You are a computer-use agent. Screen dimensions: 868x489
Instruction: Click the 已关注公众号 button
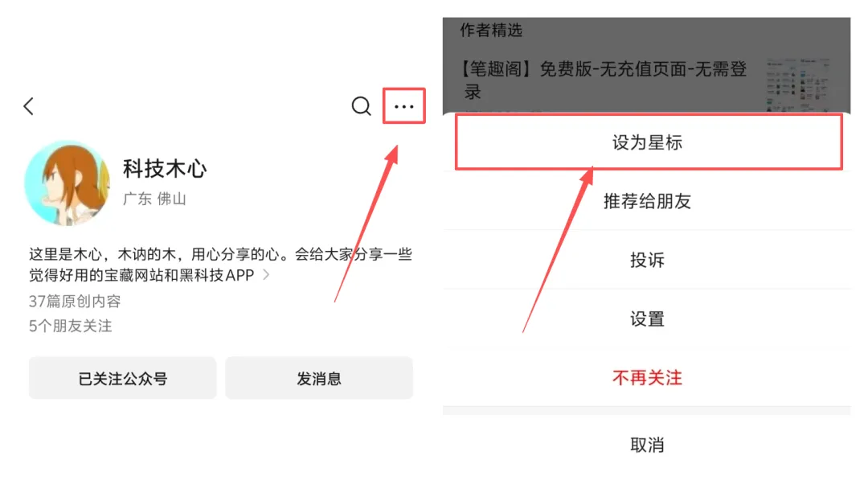(122, 378)
